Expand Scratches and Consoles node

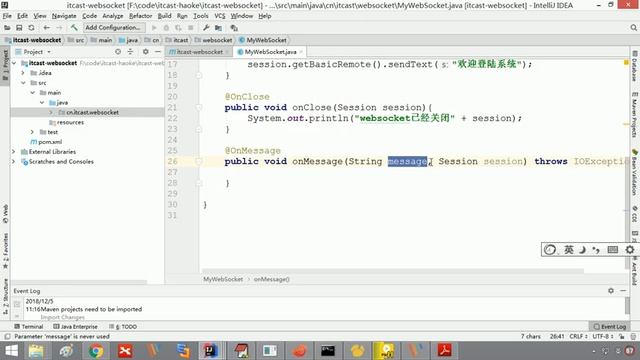tap(14, 162)
